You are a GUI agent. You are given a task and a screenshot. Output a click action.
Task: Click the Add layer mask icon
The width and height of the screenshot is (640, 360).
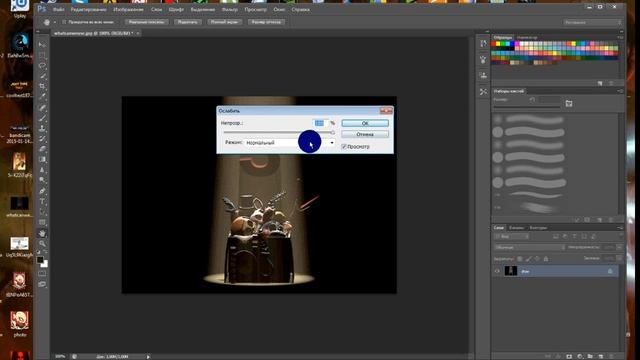click(x=569, y=356)
